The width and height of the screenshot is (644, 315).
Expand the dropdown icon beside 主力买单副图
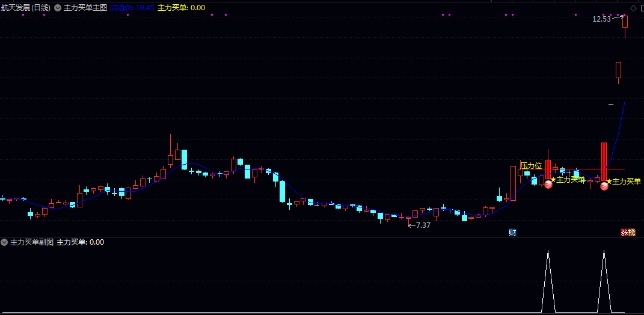4,242
